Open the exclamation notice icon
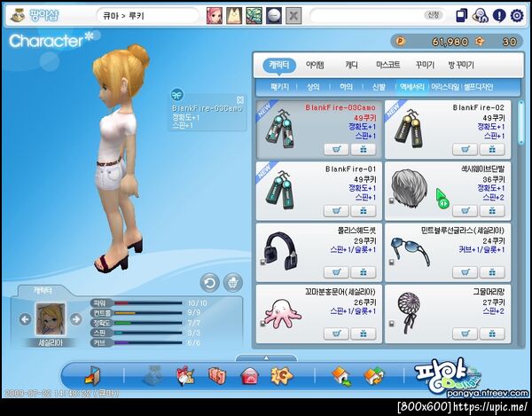The height and width of the screenshot is (416, 532). coord(498,16)
